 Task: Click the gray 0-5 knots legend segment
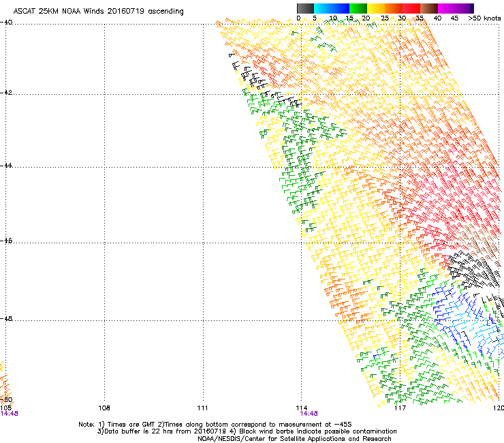point(305,8)
